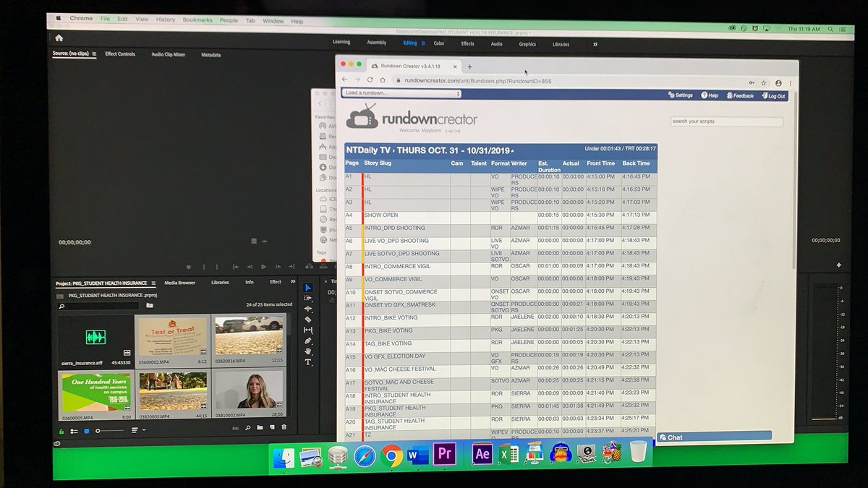Screen dimensions: 868x488
Task: Switch to the Graphics workspace tab
Action: (x=527, y=44)
